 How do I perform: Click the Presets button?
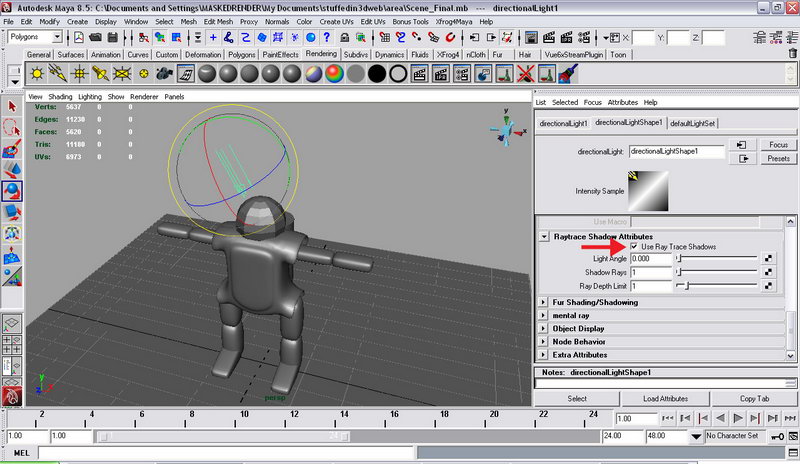tap(778, 158)
